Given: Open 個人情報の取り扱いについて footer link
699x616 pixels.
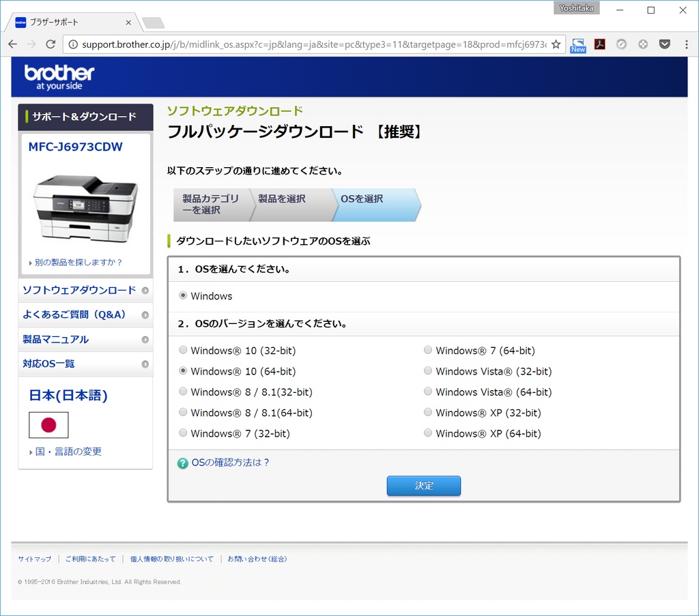Looking at the screenshot, I should [171, 559].
